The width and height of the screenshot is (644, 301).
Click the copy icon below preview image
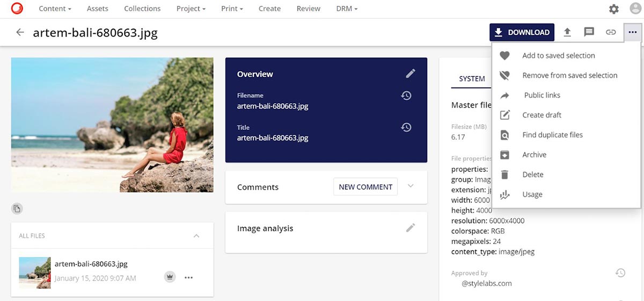[x=17, y=209]
